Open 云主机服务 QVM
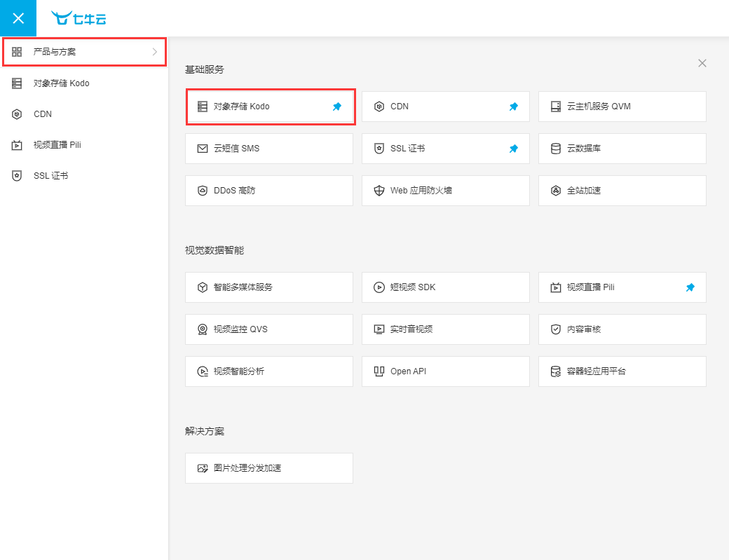729x560 pixels. pyautogui.click(x=622, y=107)
